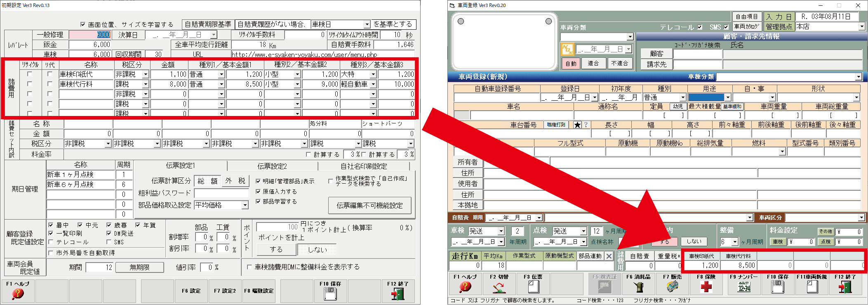Click the question mark button beside the star
Viewport: 868px width, 305px height.
(586, 125)
